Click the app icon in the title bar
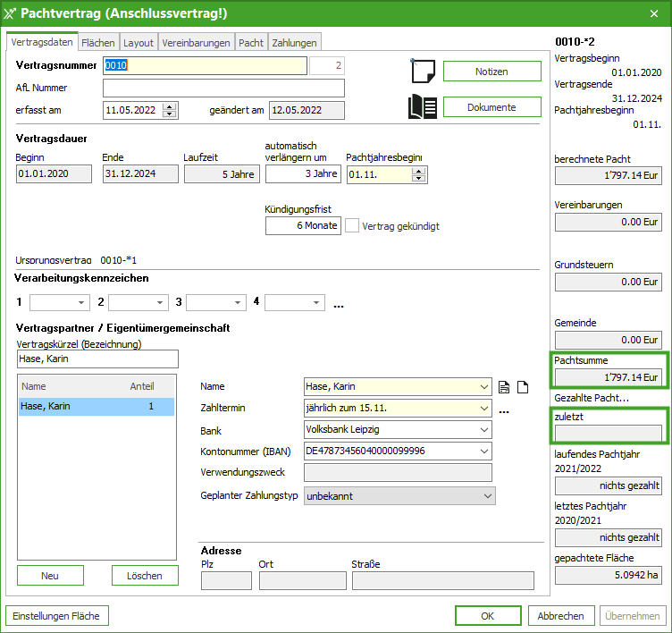Viewport: 672px width, 633px height. pos(11,13)
